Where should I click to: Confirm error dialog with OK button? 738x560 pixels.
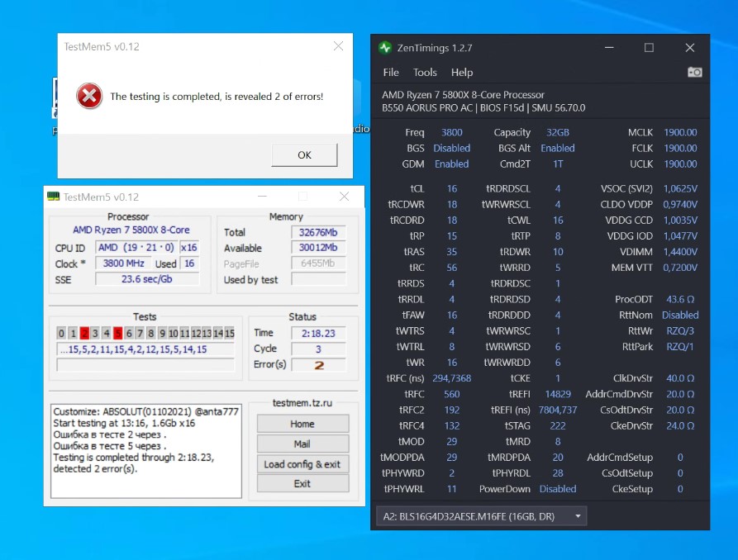pos(304,154)
